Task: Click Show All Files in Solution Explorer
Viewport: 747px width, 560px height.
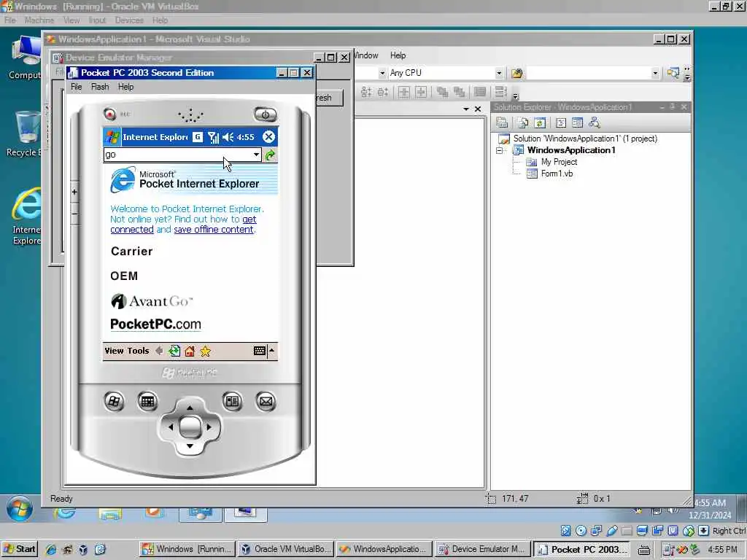Action: (523, 122)
